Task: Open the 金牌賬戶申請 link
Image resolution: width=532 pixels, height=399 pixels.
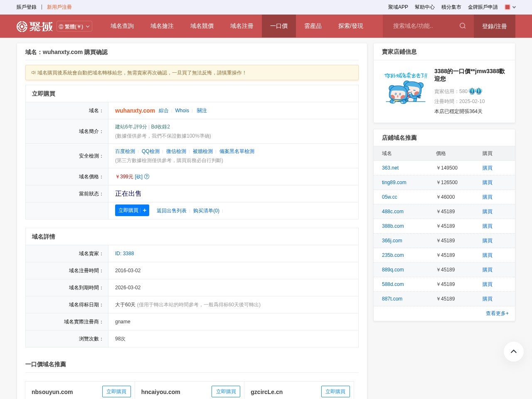Action: (x=483, y=7)
